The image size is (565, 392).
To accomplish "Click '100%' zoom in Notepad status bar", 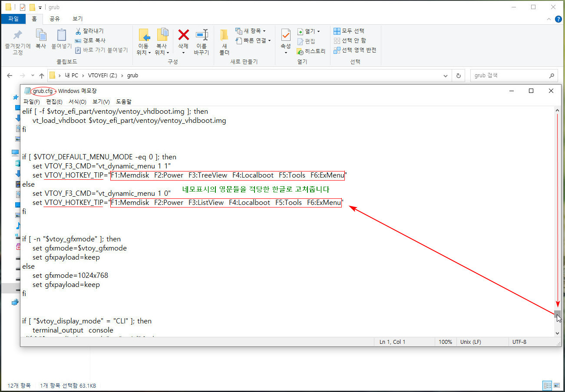I will 445,342.
